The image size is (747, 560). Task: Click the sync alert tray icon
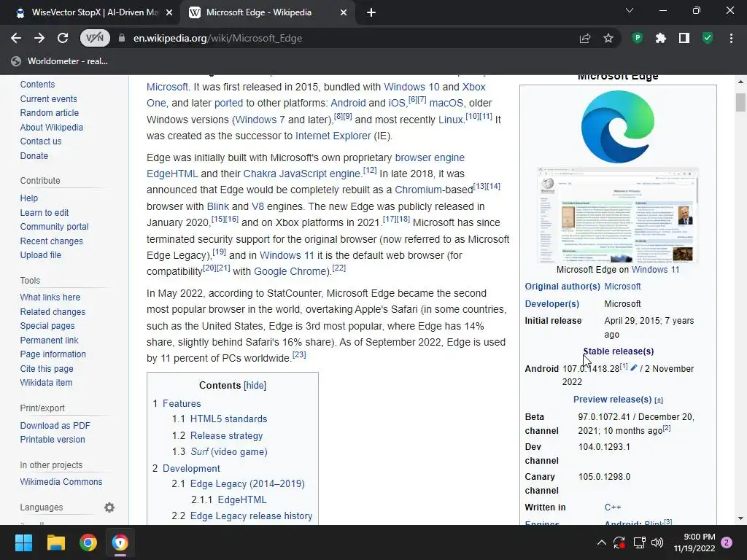pyautogui.click(x=619, y=542)
